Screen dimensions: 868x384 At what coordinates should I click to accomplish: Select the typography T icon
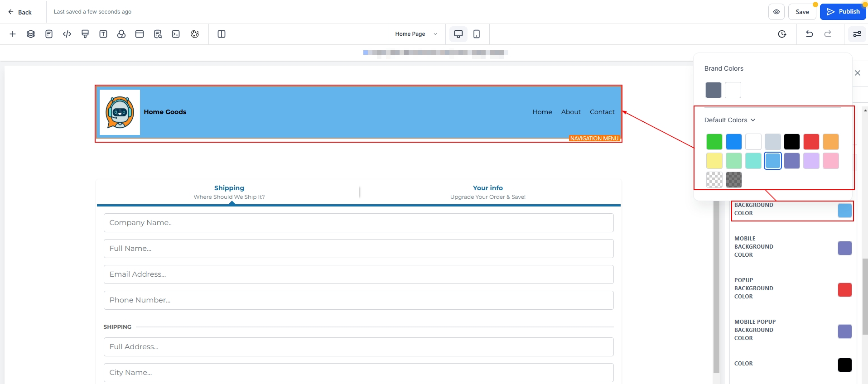point(103,34)
